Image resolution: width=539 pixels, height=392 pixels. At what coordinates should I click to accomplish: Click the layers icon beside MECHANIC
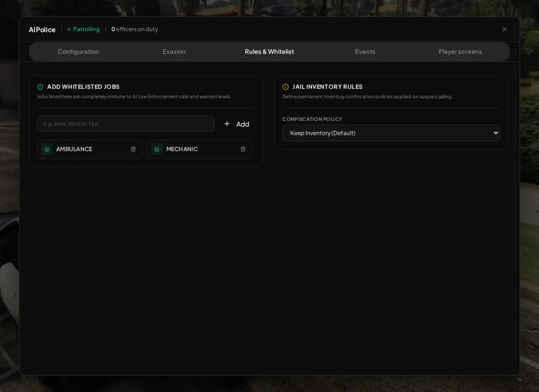pyautogui.click(x=157, y=149)
